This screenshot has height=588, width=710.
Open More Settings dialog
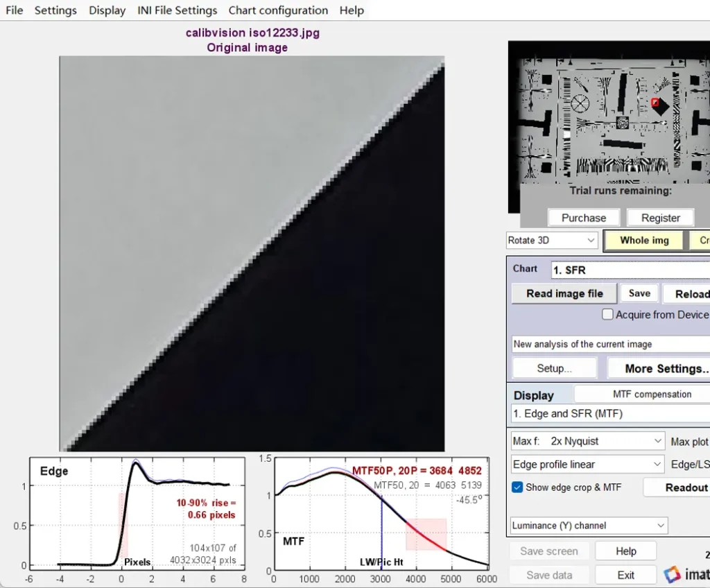coord(659,369)
